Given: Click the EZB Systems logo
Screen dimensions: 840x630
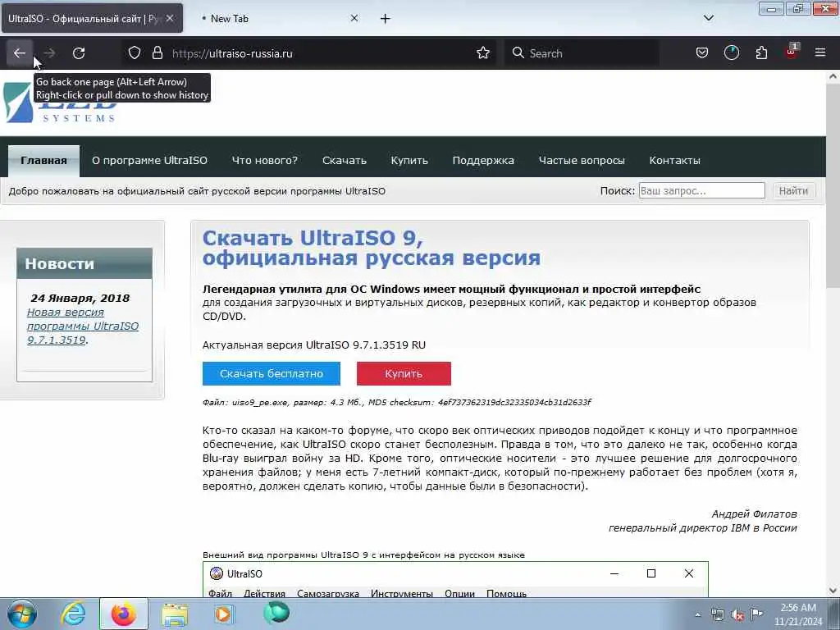Looking at the screenshot, I should tap(60, 103).
